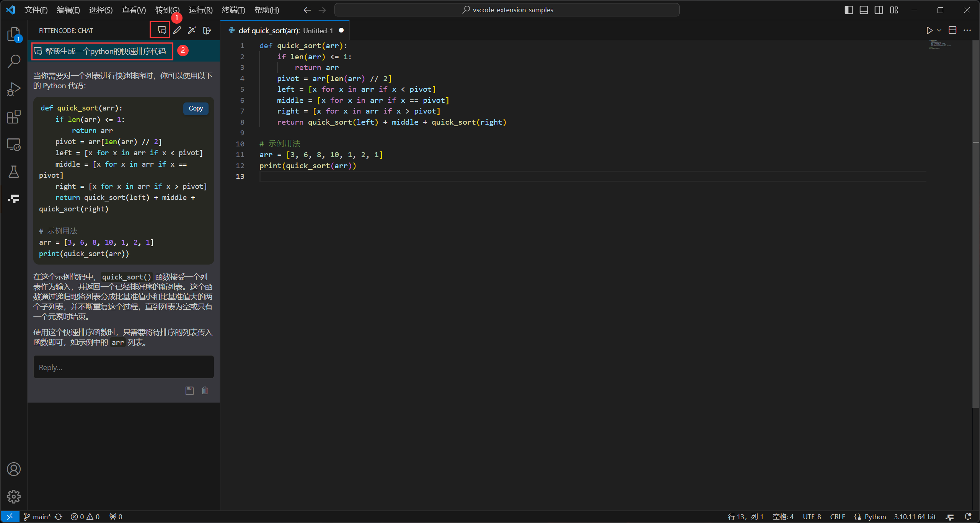
Task: Open errors and warnings in status bar
Action: [x=85, y=517]
